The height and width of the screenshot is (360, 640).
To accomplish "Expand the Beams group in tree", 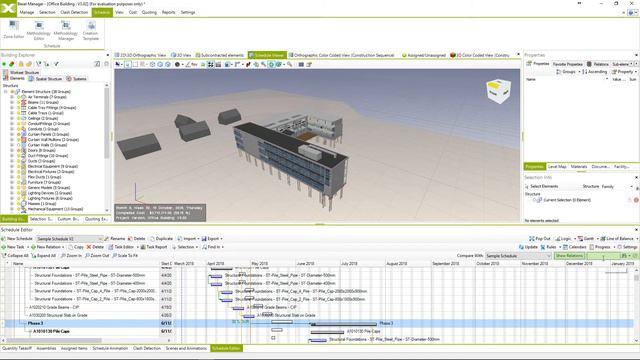I will (x=12, y=102).
